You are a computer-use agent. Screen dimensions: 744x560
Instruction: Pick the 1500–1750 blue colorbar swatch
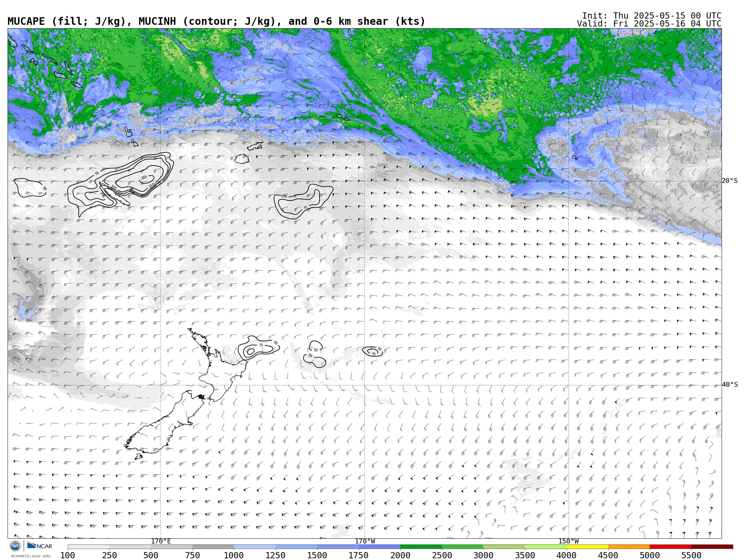pos(338,547)
